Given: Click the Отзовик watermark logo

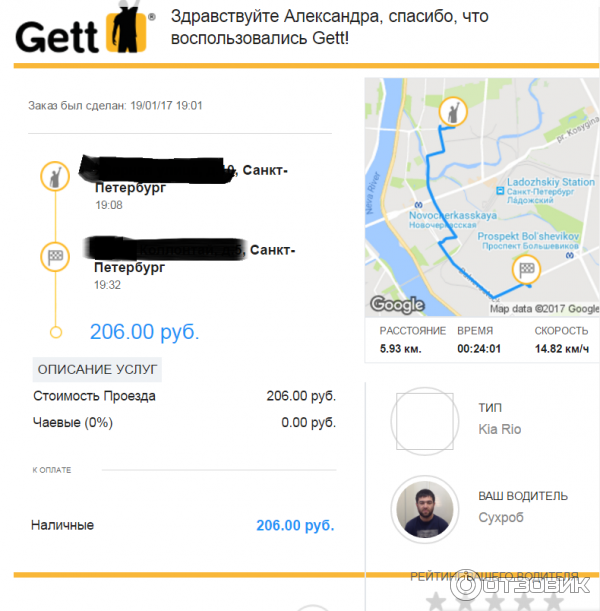Looking at the screenshot, I should 521,585.
